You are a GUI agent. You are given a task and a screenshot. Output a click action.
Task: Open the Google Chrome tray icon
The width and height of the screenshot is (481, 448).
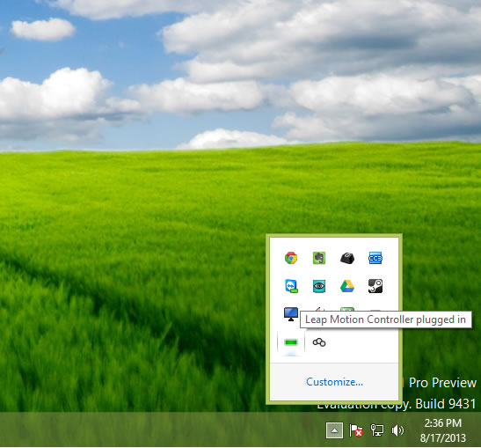291,258
